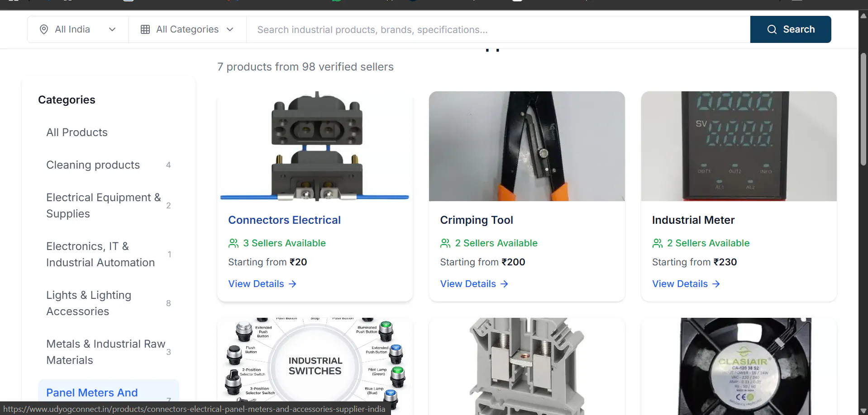Image resolution: width=868 pixels, height=415 pixels.
Task: Expand the All India chevron
Action: tap(112, 29)
